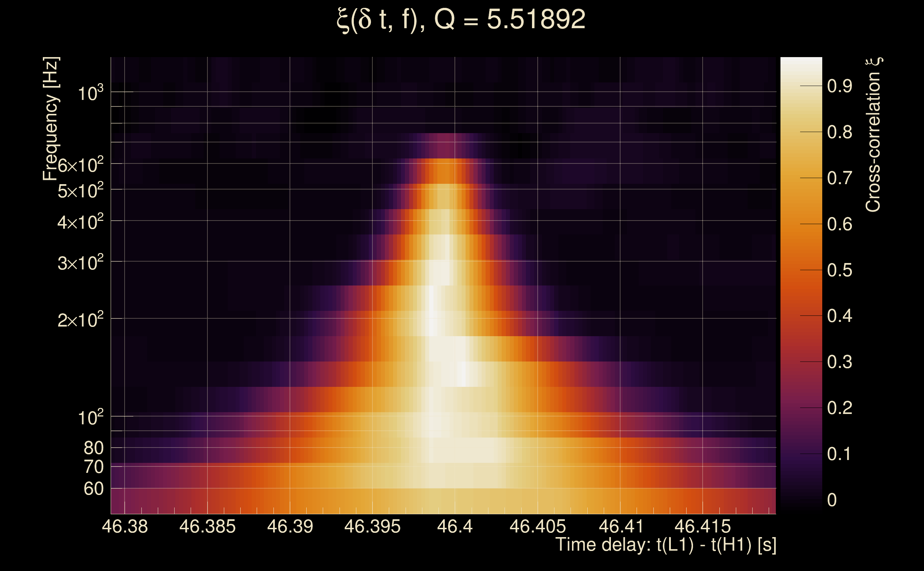Click the plot title showing Q = 5.51892
924x571 pixels.
pos(461,20)
